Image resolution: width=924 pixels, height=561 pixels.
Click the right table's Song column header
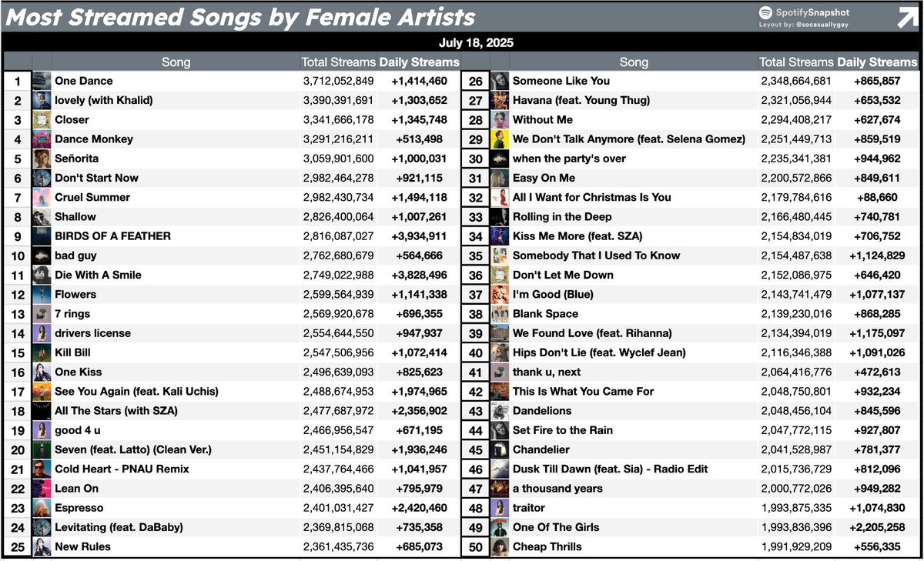tap(634, 62)
